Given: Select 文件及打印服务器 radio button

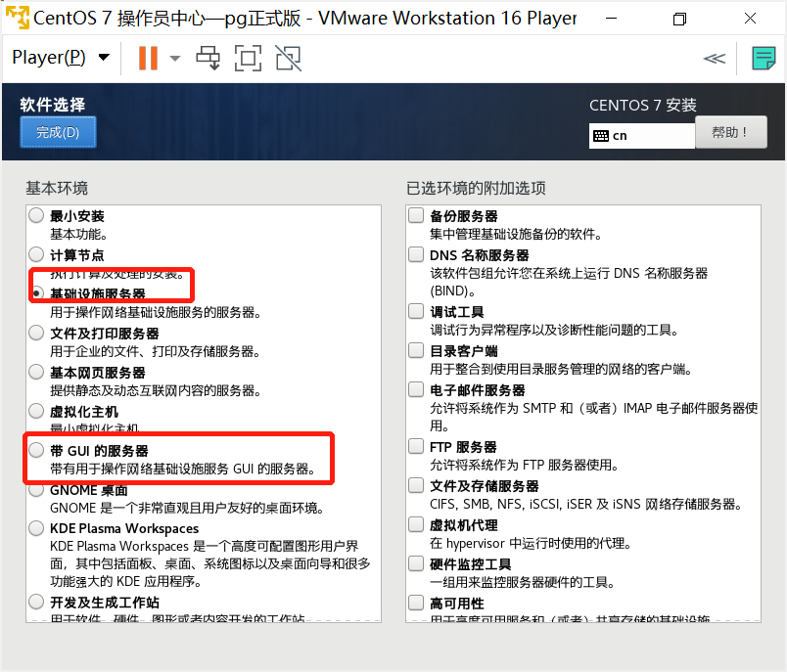Looking at the screenshot, I should pyautogui.click(x=36, y=333).
